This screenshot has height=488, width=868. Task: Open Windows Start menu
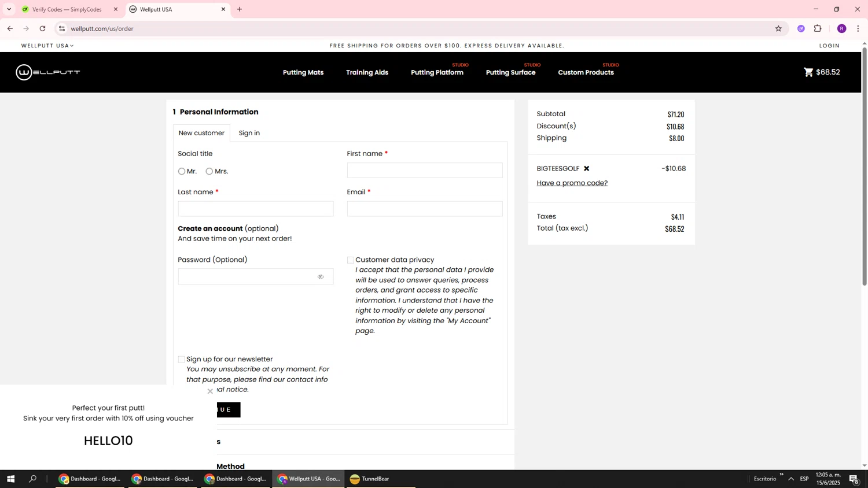(x=10, y=479)
